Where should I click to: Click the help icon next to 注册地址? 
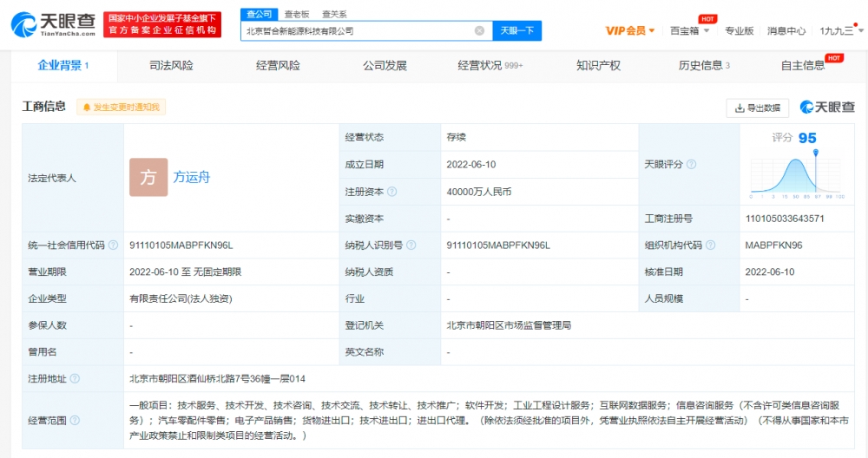click(75, 378)
